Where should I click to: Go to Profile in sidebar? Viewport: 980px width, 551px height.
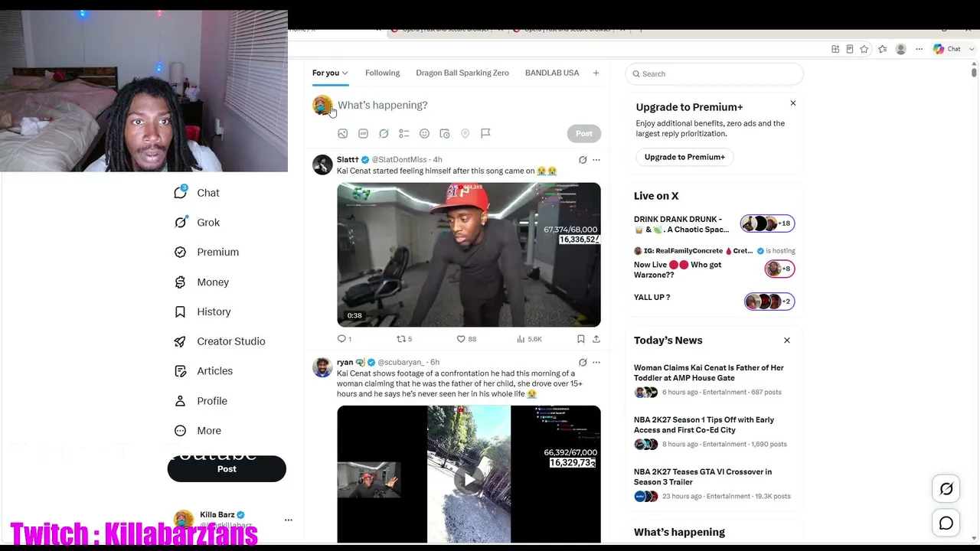pyautogui.click(x=201, y=401)
